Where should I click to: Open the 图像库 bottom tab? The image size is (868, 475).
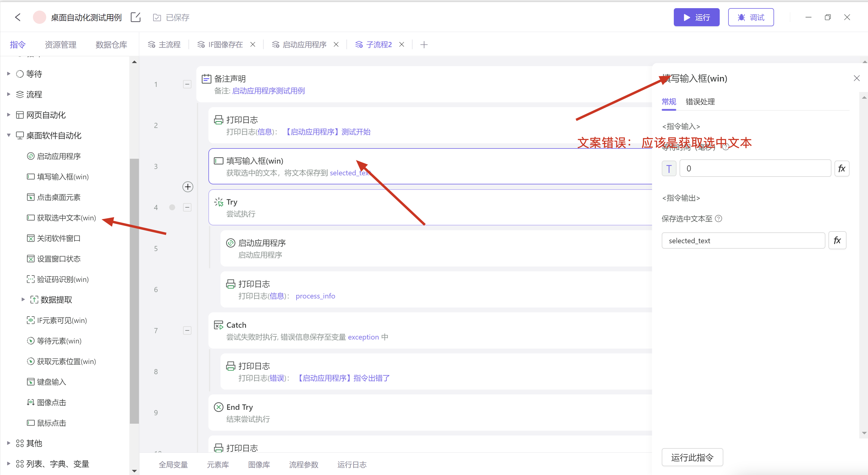(259, 464)
